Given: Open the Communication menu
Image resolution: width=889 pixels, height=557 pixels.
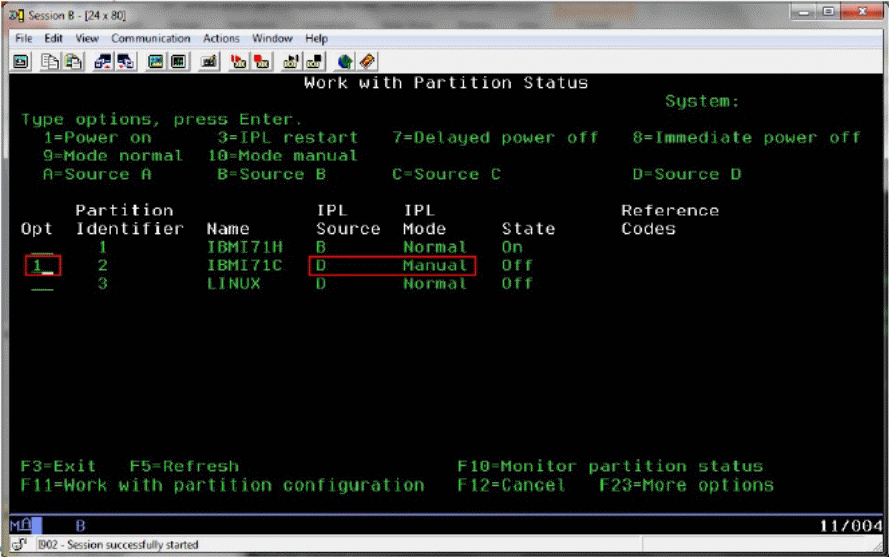Looking at the screenshot, I should coord(150,38).
